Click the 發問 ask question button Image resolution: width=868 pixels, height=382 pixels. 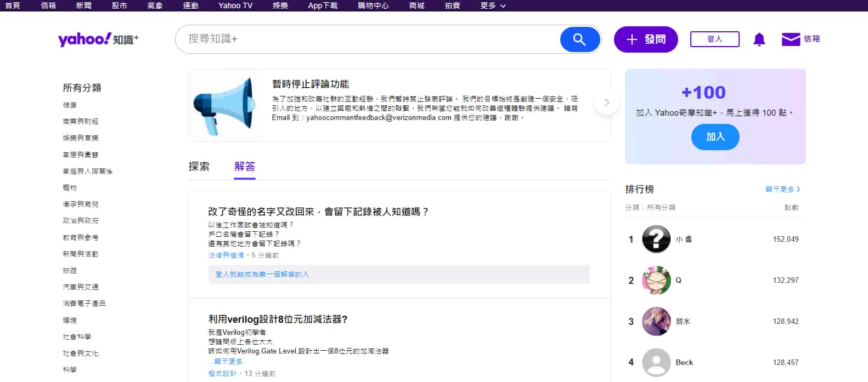tap(646, 39)
